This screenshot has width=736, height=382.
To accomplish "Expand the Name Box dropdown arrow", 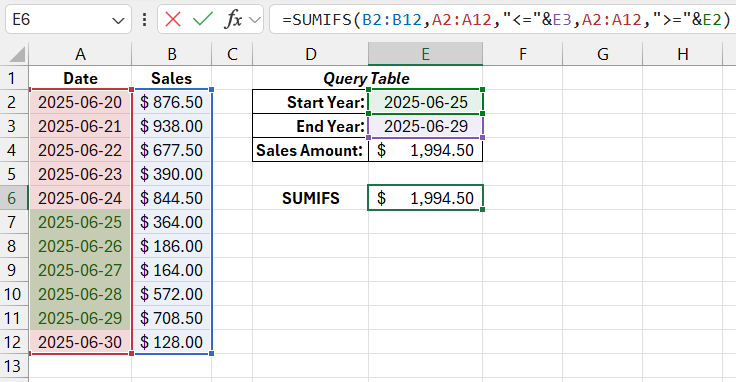I will point(118,20).
